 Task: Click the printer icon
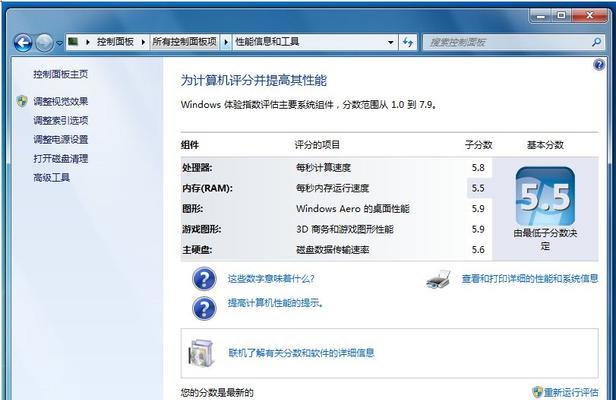438,279
